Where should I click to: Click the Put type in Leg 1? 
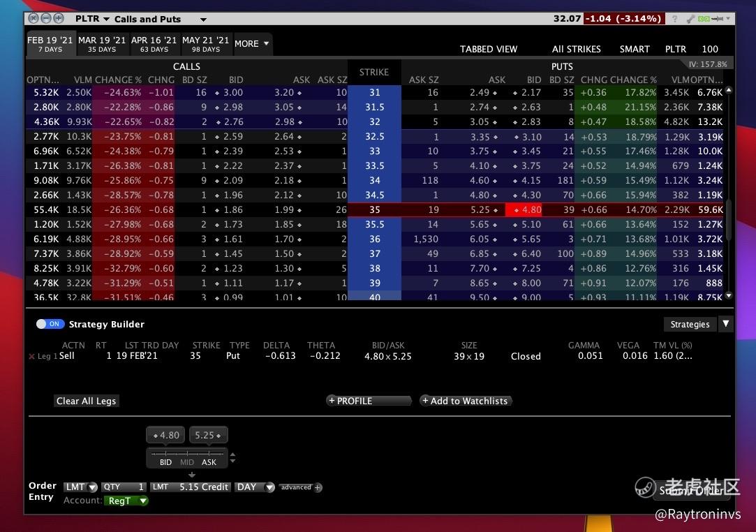pyautogui.click(x=233, y=356)
